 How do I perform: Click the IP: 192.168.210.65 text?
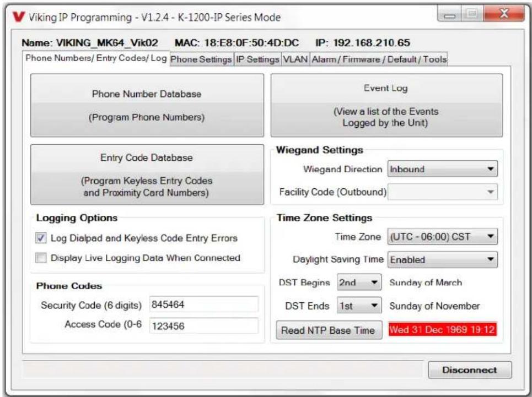tap(363, 43)
